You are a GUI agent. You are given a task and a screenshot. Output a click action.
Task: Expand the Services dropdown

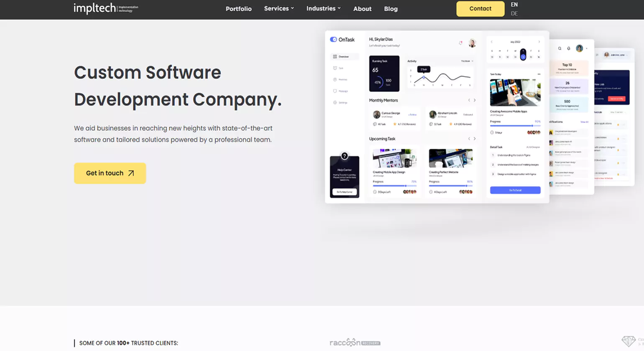click(279, 8)
